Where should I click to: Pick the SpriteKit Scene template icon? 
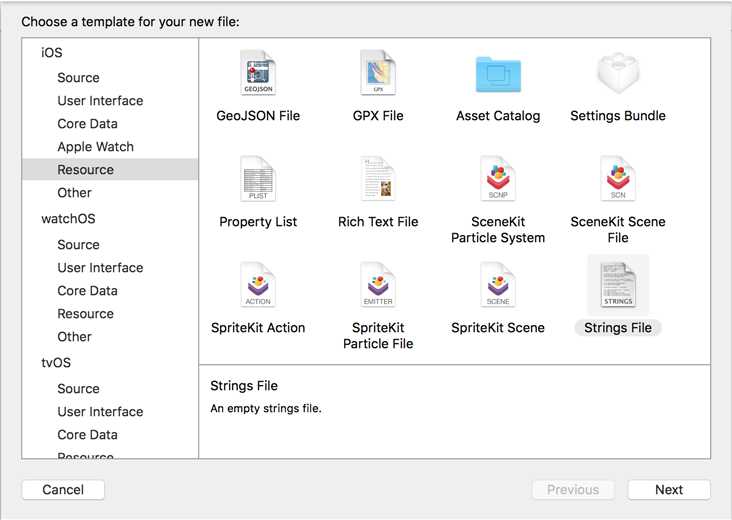point(498,285)
